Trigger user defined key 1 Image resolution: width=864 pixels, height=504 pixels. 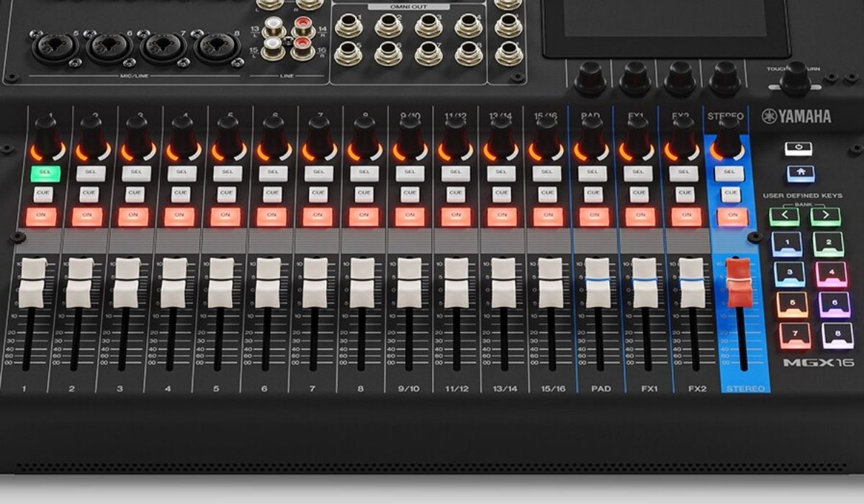(787, 244)
